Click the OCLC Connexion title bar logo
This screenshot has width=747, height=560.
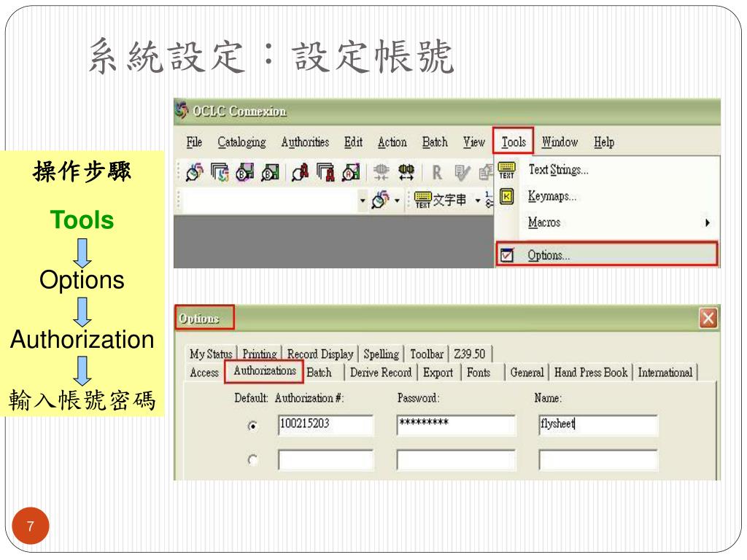click(x=182, y=111)
